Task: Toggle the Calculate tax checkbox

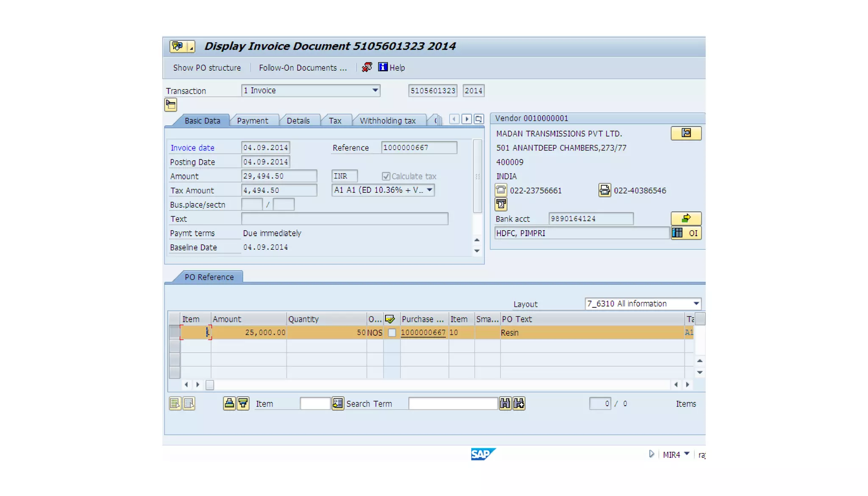Action: 386,176
